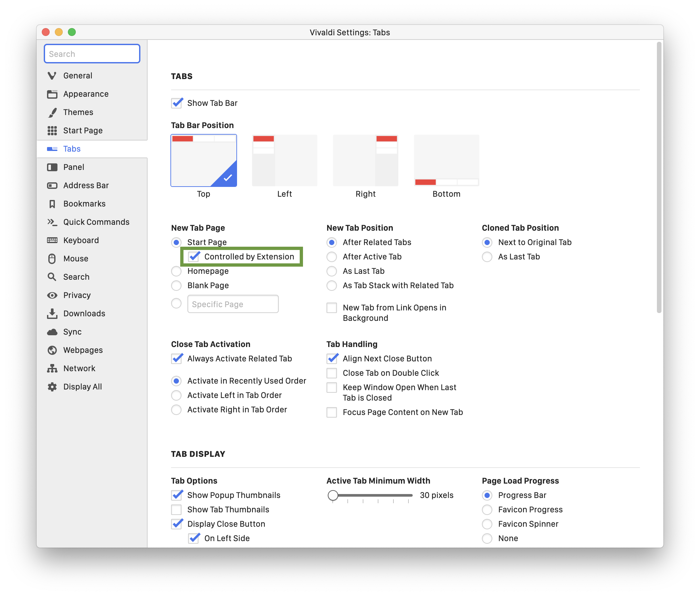The image size is (700, 596).
Task: Select Homepage as new tab page
Action: [176, 271]
